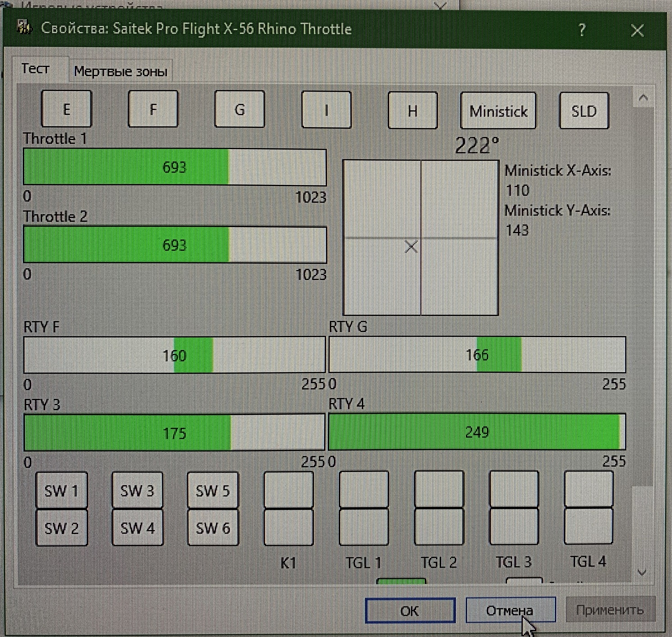The height and width of the screenshot is (637, 672).
Task: Click the RTY 4 axis bar
Action: coord(477,432)
